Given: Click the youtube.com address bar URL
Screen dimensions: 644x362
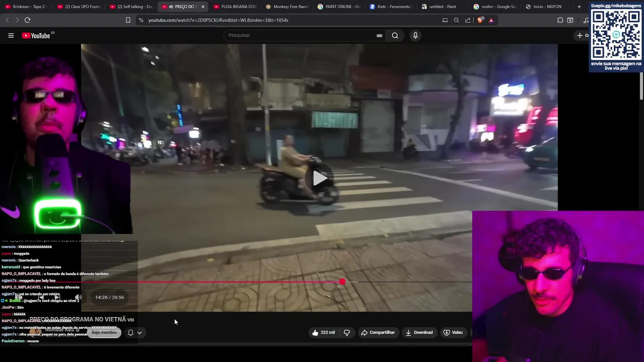Looking at the screenshot, I should point(218,20).
